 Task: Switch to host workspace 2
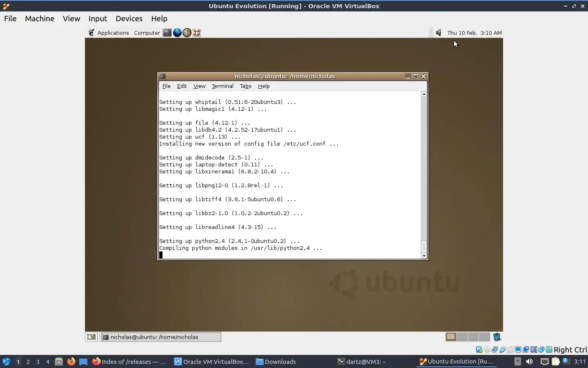pos(28,361)
